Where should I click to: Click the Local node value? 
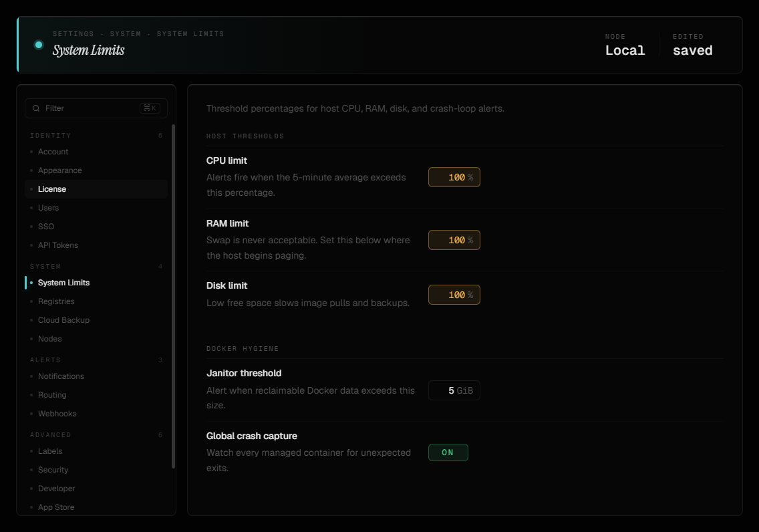point(625,50)
